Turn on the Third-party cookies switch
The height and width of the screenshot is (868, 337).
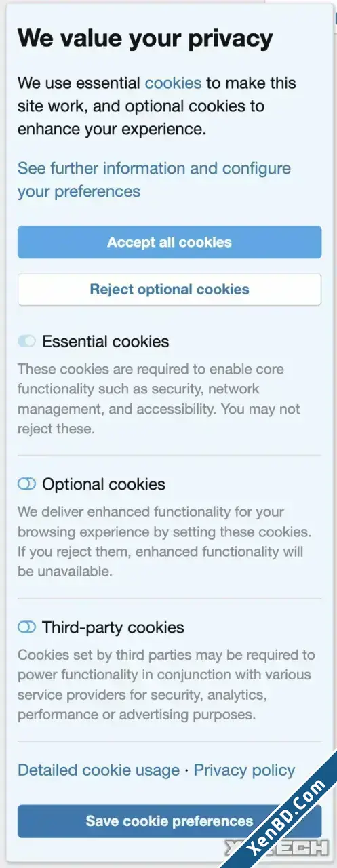(x=26, y=627)
